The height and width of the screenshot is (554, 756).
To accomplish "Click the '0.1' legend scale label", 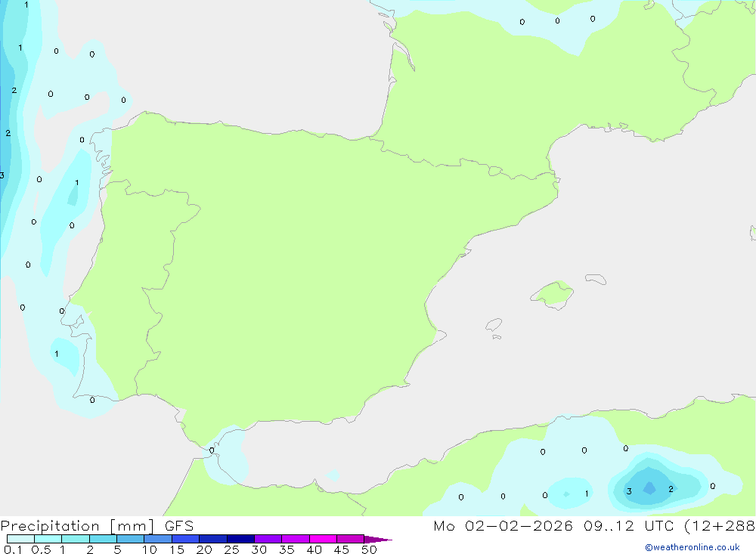I will click(x=13, y=549).
